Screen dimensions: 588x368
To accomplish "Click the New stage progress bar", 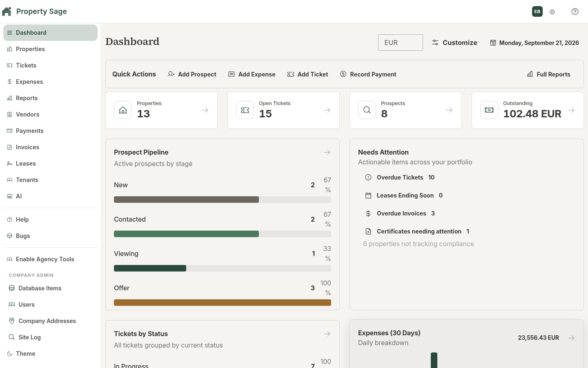I will pyautogui.click(x=223, y=200).
